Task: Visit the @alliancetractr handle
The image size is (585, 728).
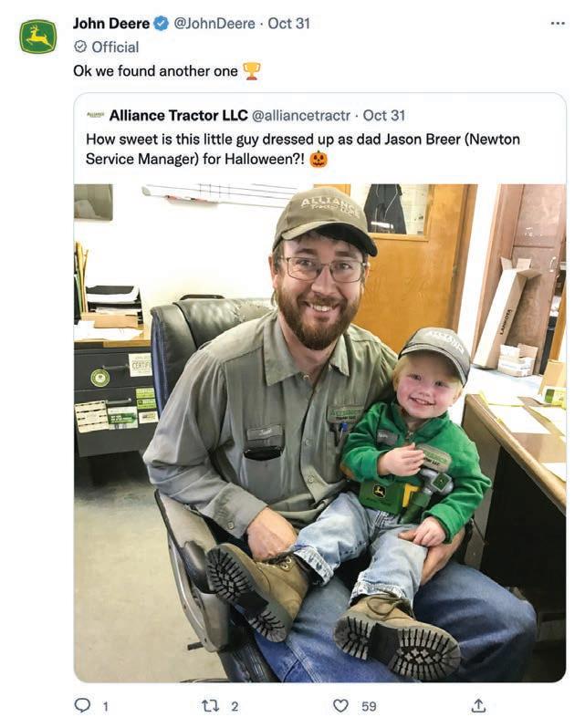Action: (301, 115)
